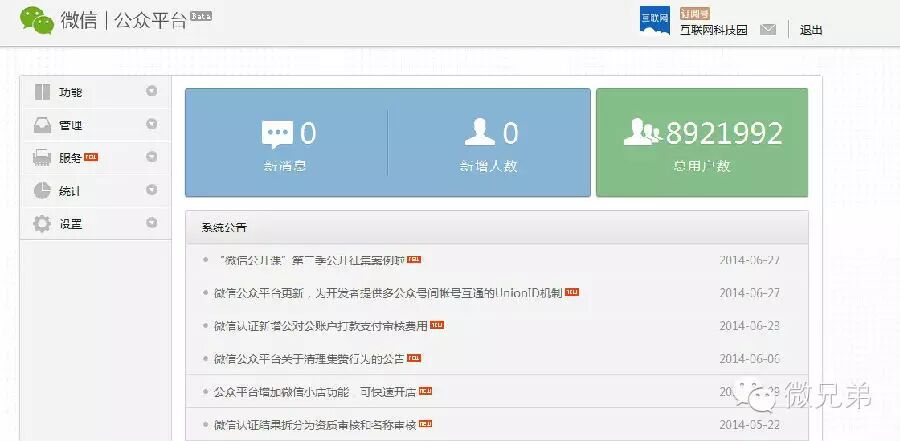Click the 统计 pie chart icon
Image resolution: width=900 pixels, height=441 pixels.
click(42, 191)
